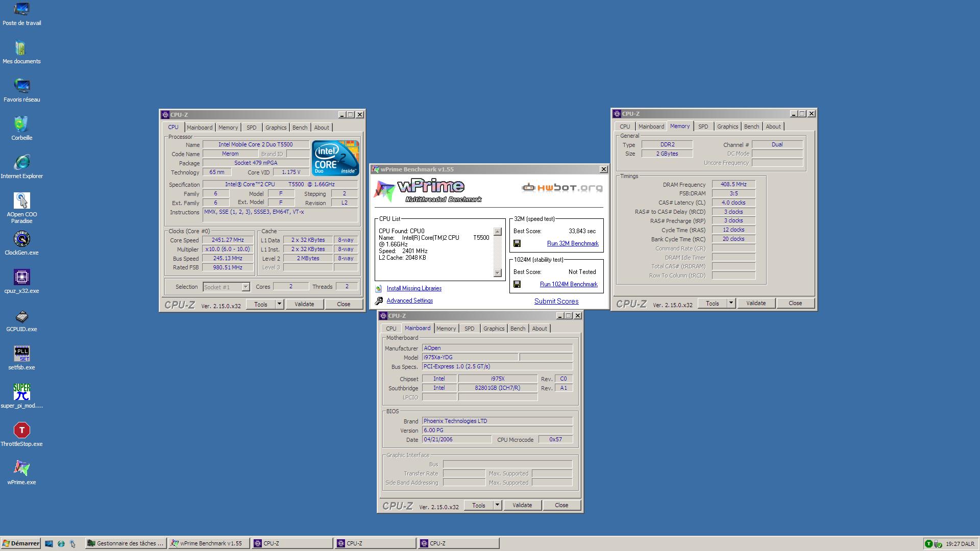Open AOpen COO Paradise desktop icon
This screenshot has width=980, height=551.
tap(21, 208)
